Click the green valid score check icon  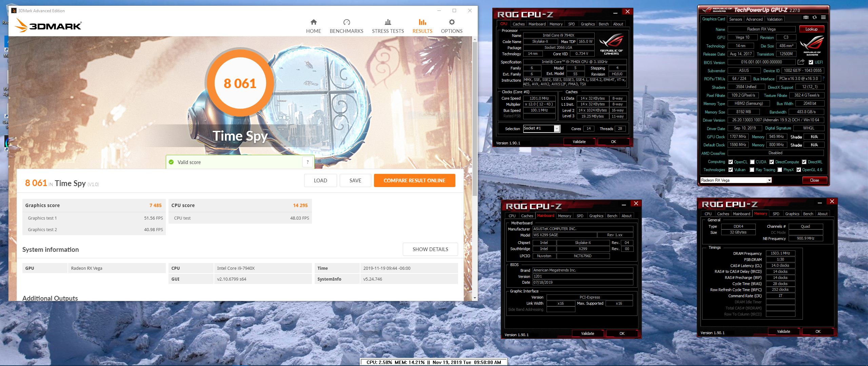[x=171, y=162]
